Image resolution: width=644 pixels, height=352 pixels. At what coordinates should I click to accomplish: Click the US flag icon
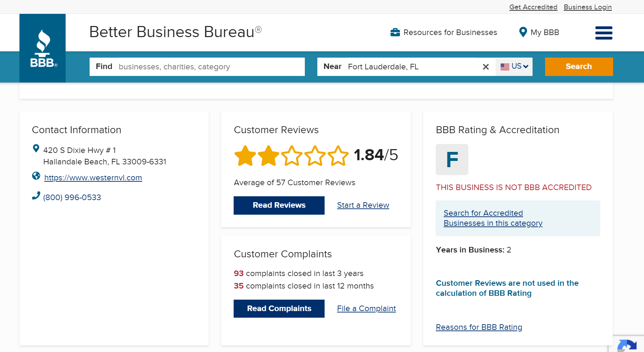click(x=505, y=67)
